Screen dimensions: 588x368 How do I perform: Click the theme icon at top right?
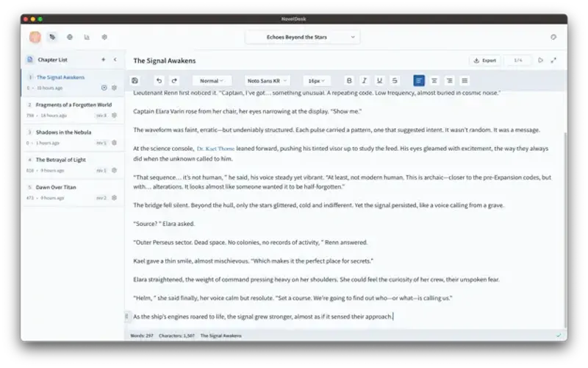(x=553, y=38)
